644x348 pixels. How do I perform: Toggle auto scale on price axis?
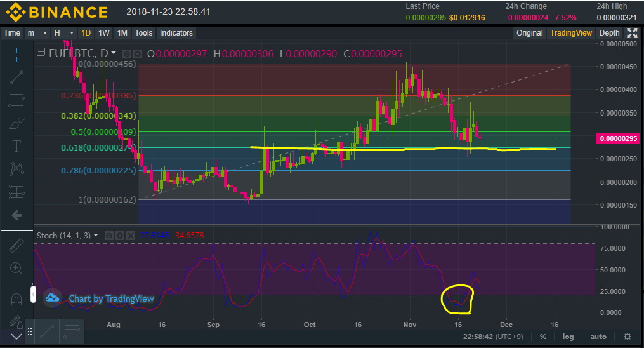pyautogui.click(x=598, y=337)
